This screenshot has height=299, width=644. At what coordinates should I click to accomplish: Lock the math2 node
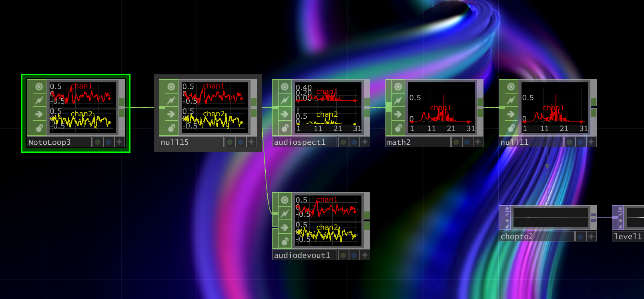[x=398, y=128]
